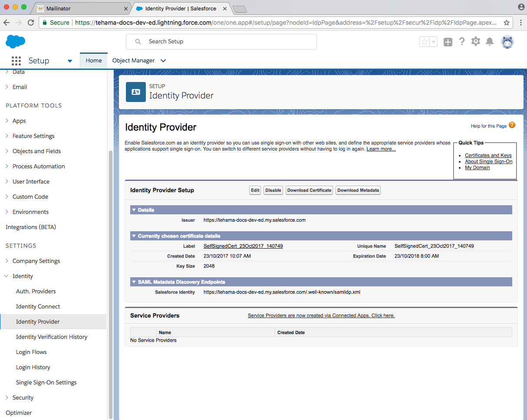Click the Learn more... link
Viewport: 527px width, 420px height.
click(381, 149)
